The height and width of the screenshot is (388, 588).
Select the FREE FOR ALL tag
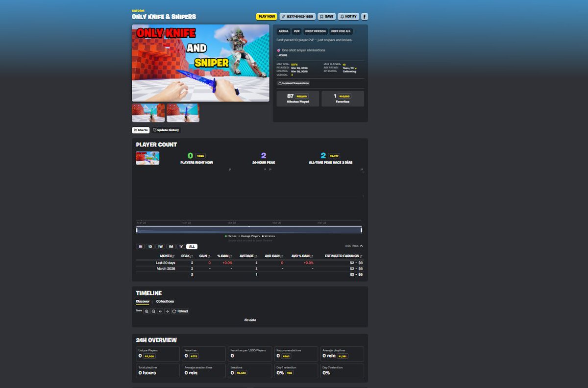click(x=342, y=31)
